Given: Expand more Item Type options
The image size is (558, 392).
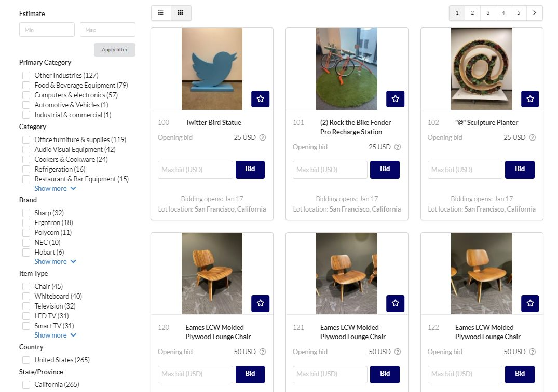Looking at the screenshot, I should coord(55,335).
